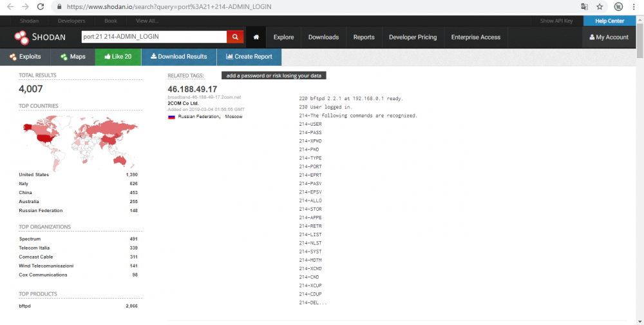Open Developer Pricing page
Viewport: 644px width, 325px height.
point(413,37)
